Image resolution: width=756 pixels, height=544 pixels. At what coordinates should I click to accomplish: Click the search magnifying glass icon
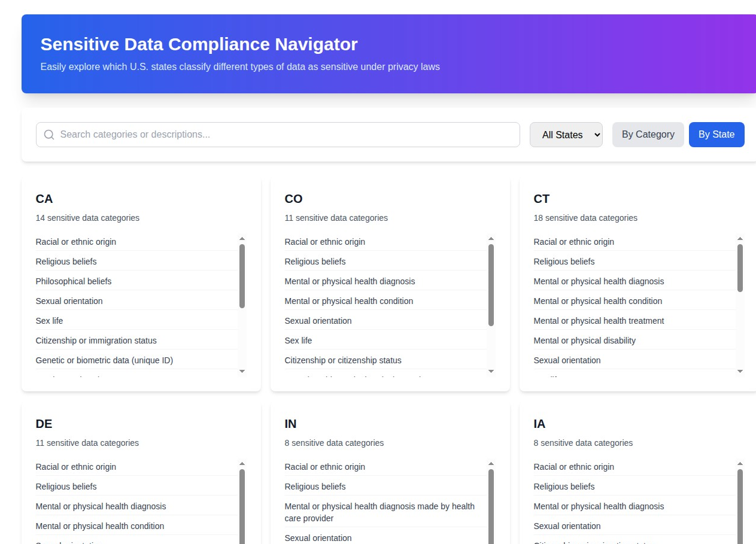(49, 135)
